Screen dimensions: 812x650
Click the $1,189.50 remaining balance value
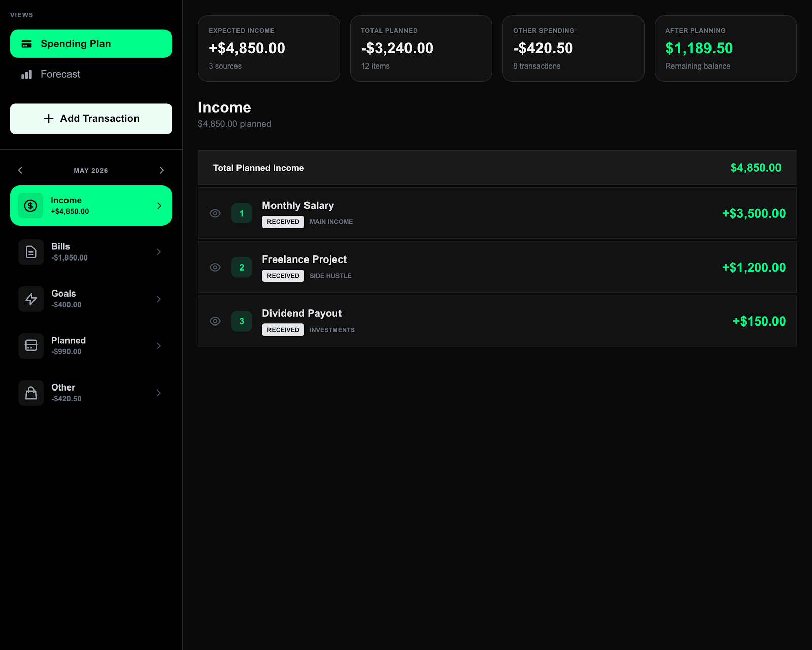coord(699,48)
